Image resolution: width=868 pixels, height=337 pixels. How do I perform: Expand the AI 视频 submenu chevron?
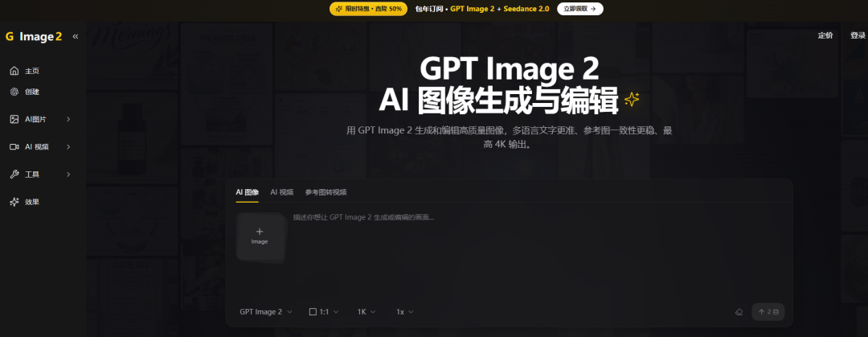tap(68, 147)
